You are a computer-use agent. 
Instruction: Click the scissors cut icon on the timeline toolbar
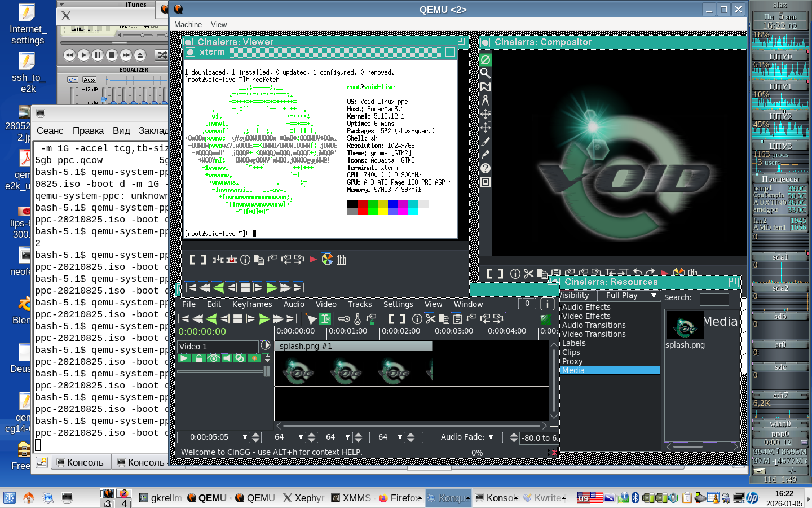(430, 318)
